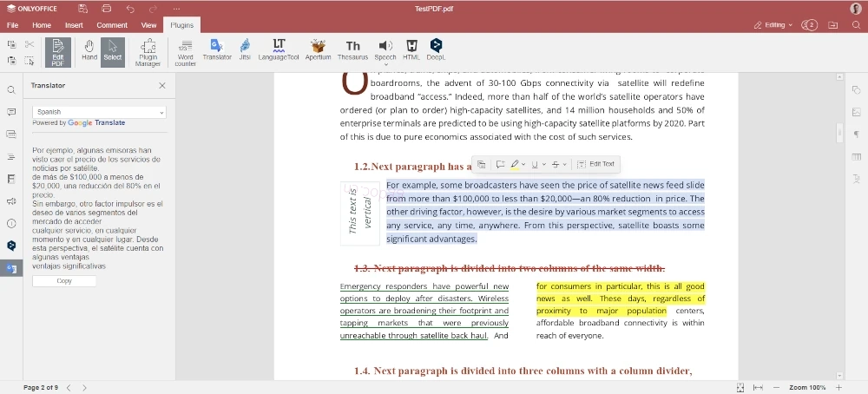Switch to the Insert tab
The width and height of the screenshot is (868, 394).
click(74, 25)
